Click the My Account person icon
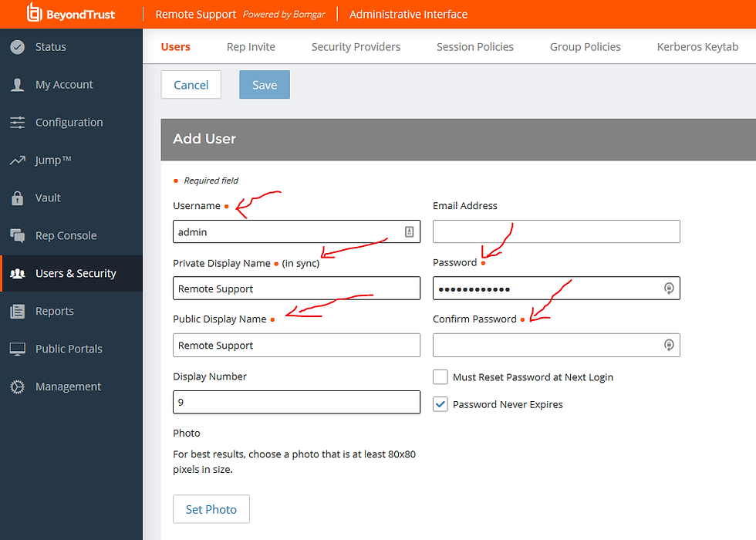 (17, 85)
